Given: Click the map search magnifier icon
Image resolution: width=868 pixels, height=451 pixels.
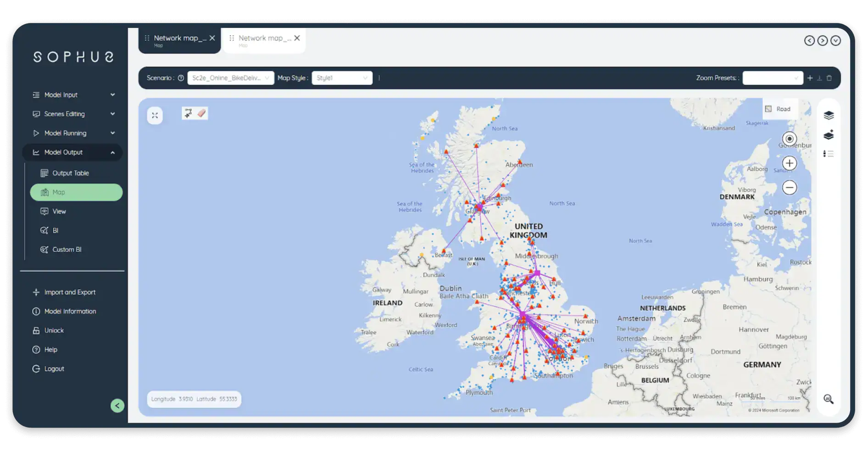Looking at the screenshot, I should pyautogui.click(x=829, y=399).
